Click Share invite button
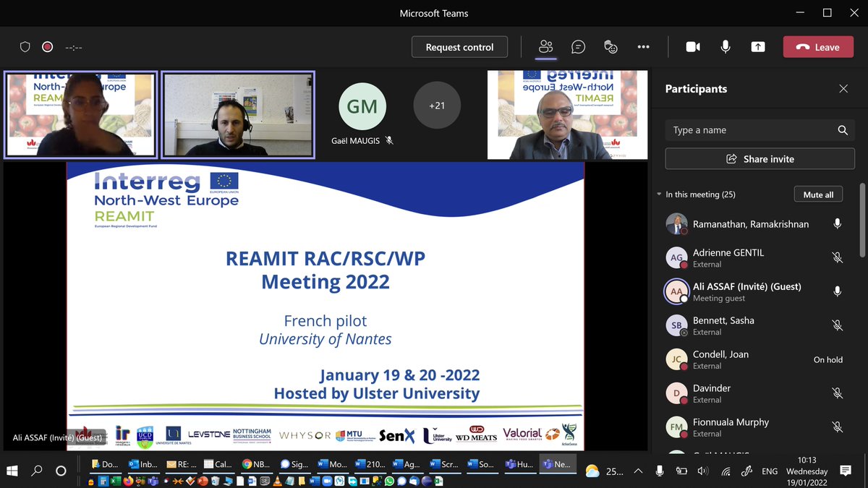Screen dimensions: 868x488 pyautogui.click(x=759, y=159)
